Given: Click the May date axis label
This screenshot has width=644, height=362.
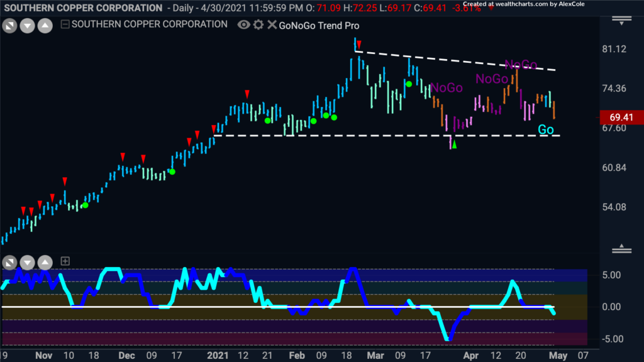Looking at the screenshot, I should tap(558, 356).
